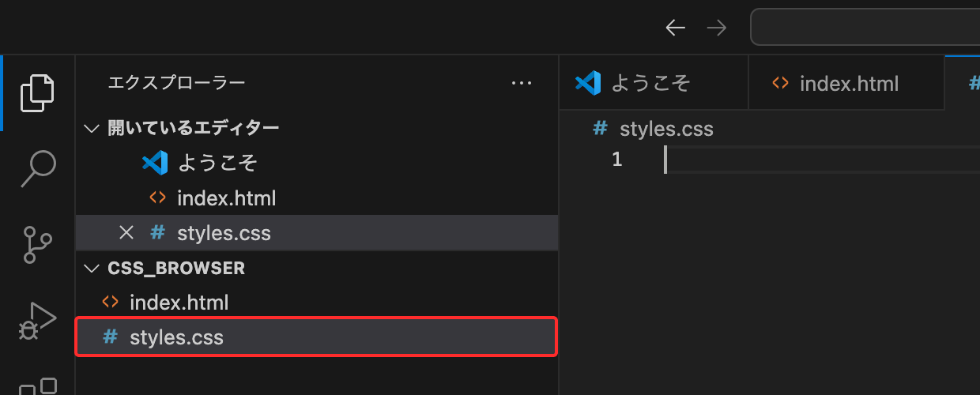
Task: Open styles.css under CSS_BROWSER folder
Action: tap(176, 338)
